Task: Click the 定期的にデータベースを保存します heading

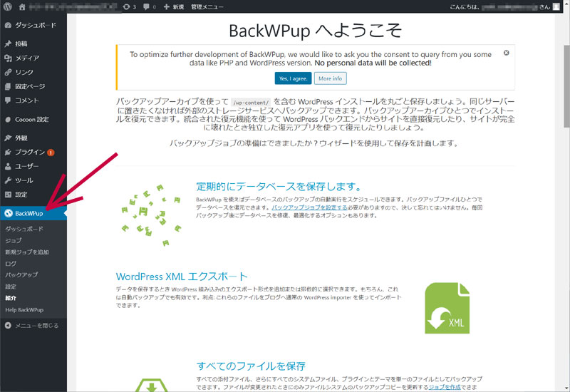Action: pyautogui.click(x=279, y=187)
